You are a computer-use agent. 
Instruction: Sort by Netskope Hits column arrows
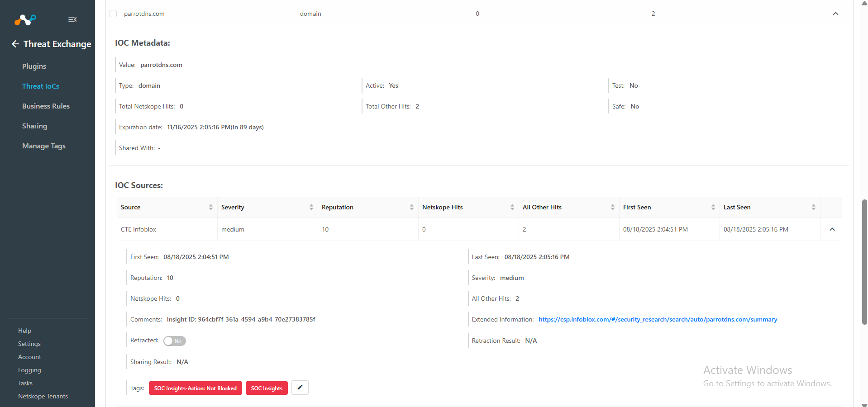(x=512, y=207)
